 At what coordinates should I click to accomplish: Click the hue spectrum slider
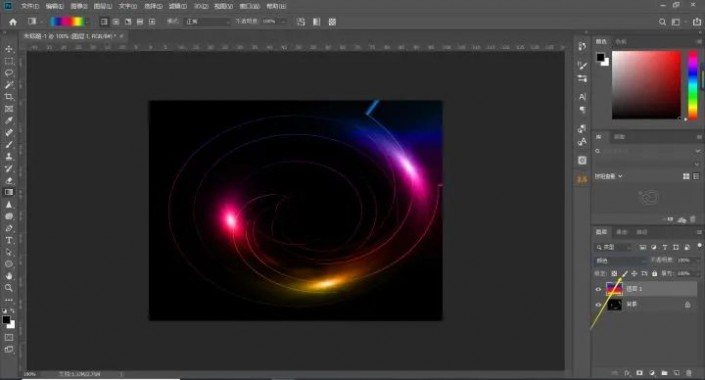693,85
